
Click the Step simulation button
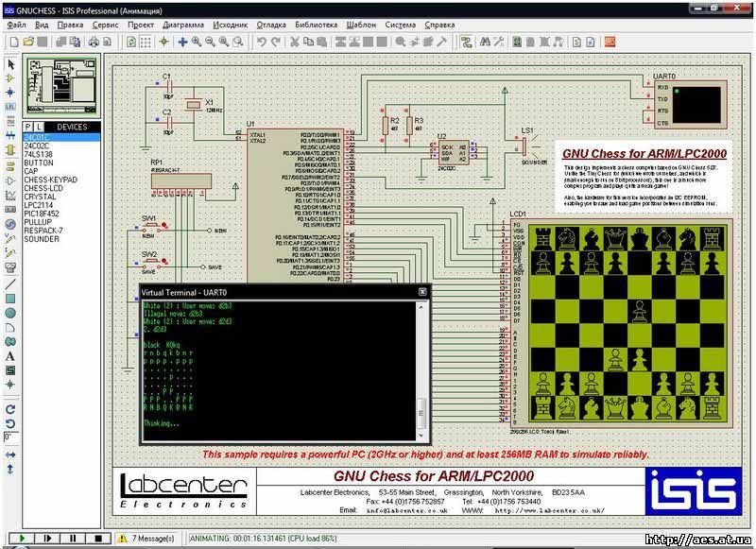47,539
